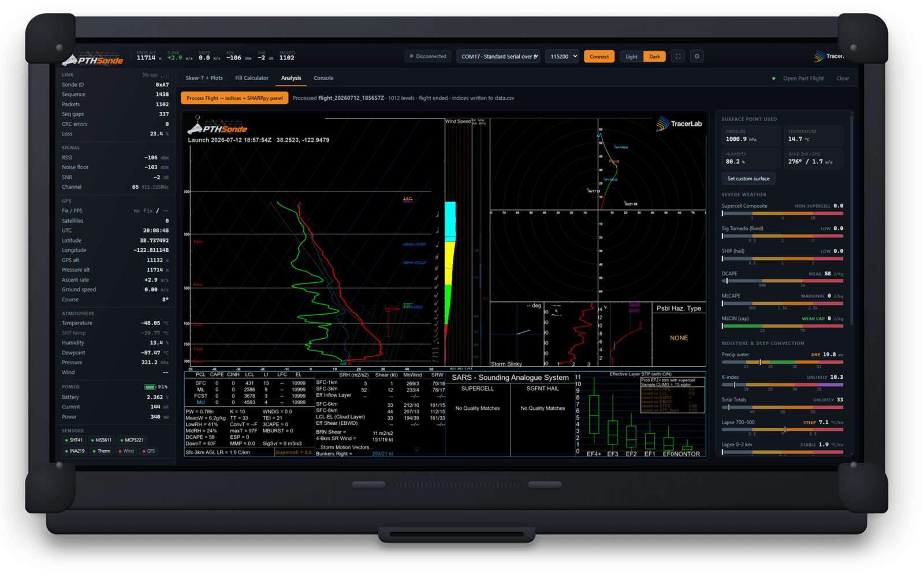Screen dimensions: 924x575
Task: Click the Storm Slinky panel
Action: (x=516, y=335)
